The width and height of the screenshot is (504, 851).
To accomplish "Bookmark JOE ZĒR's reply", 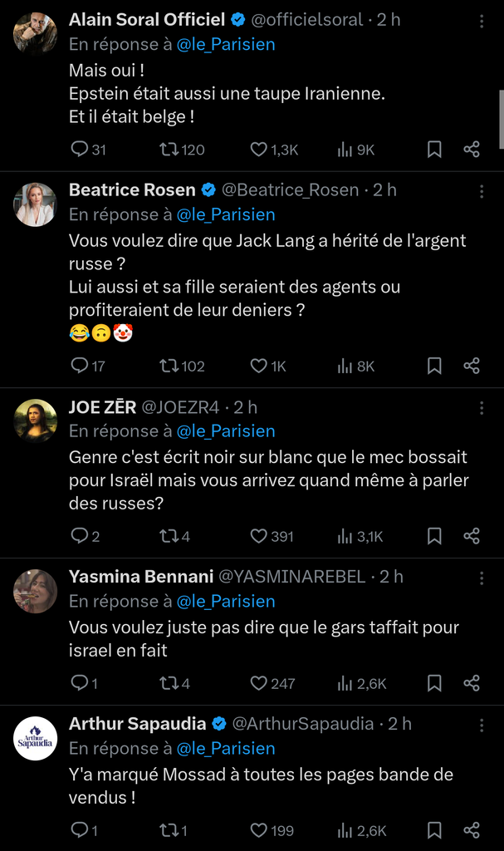I will click(x=434, y=536).
